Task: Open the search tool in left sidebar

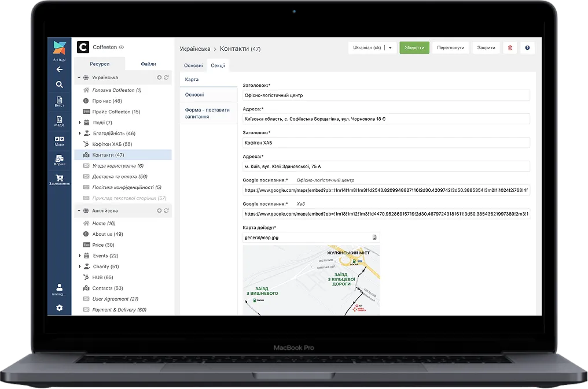Action: [x=59, y=84]
